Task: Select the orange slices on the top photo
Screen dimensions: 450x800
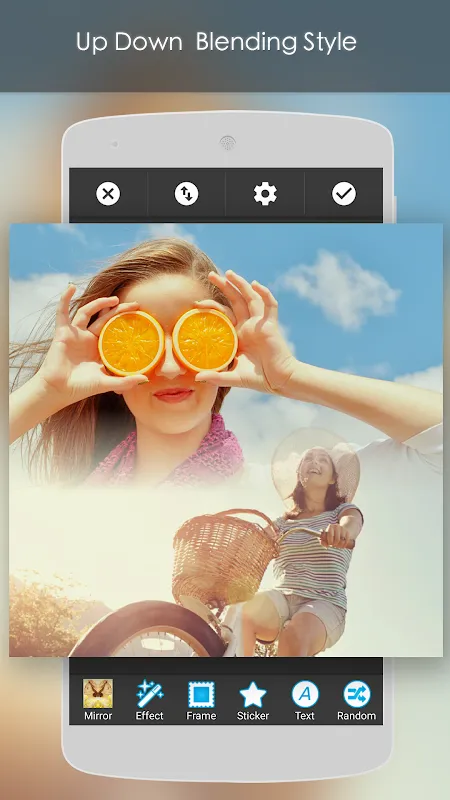Action: pos(168,342)
